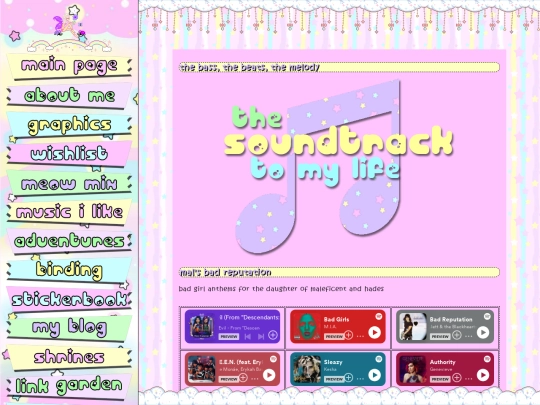Play the Bad Reputation track
Screen dimensions: 540x405
(483, 333)
